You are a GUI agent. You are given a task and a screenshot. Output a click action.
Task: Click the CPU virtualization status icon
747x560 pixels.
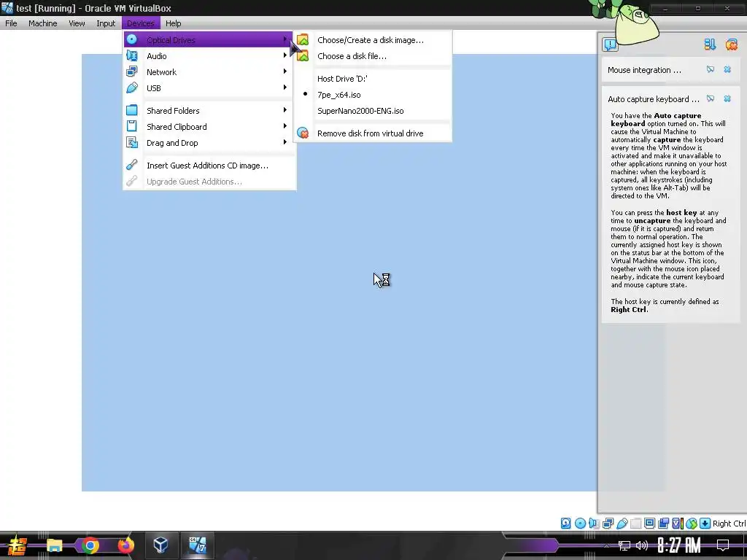click(677, 524)
